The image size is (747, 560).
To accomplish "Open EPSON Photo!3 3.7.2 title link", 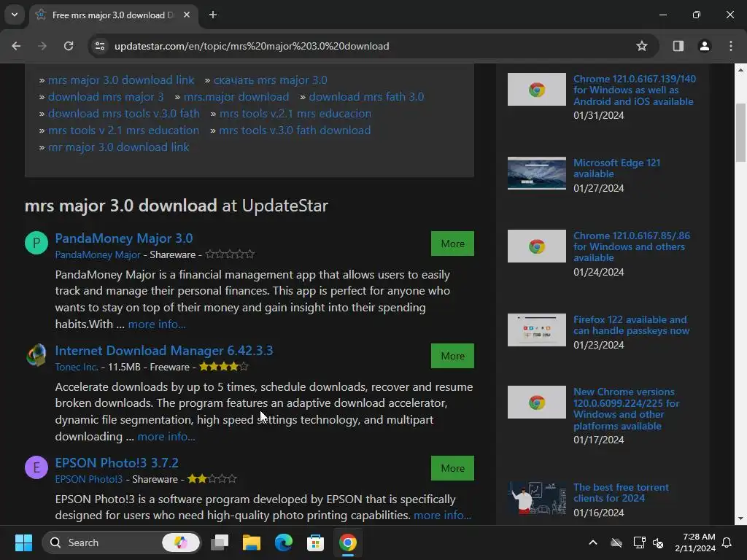I will click(117, 463).
